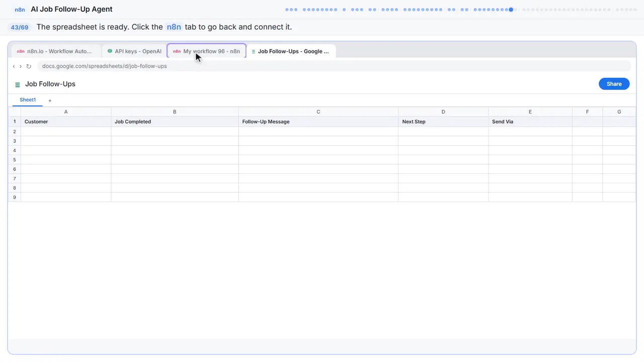Screen dimensions: 644x362
Task: Click the Customer header cell
Action: (66, 122)
